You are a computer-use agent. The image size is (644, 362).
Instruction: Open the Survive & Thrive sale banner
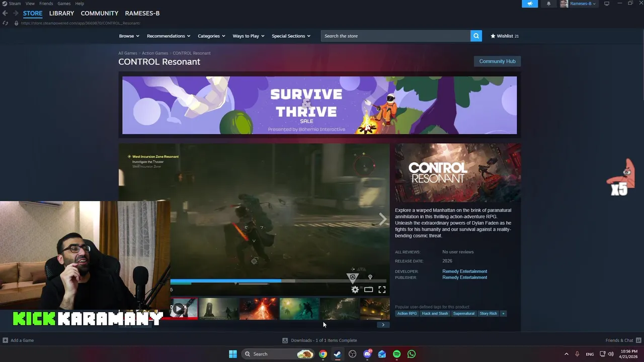pyautogui.click(x=319, y=105)
